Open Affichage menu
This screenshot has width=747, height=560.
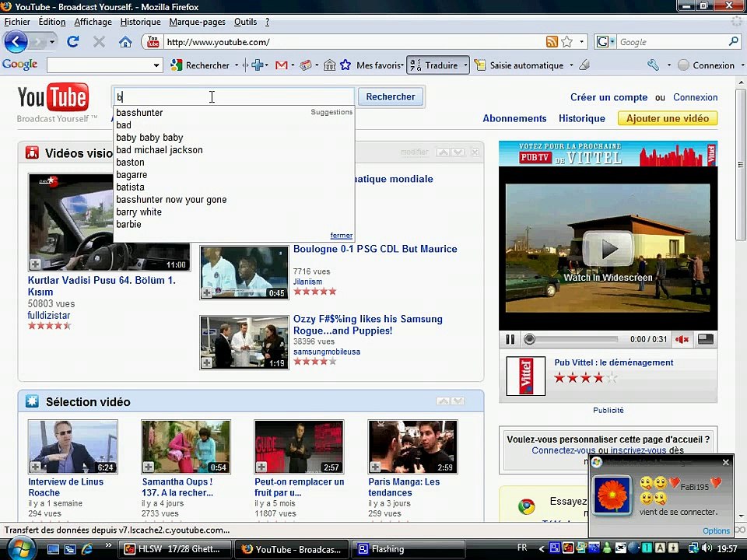click(93, 22)
